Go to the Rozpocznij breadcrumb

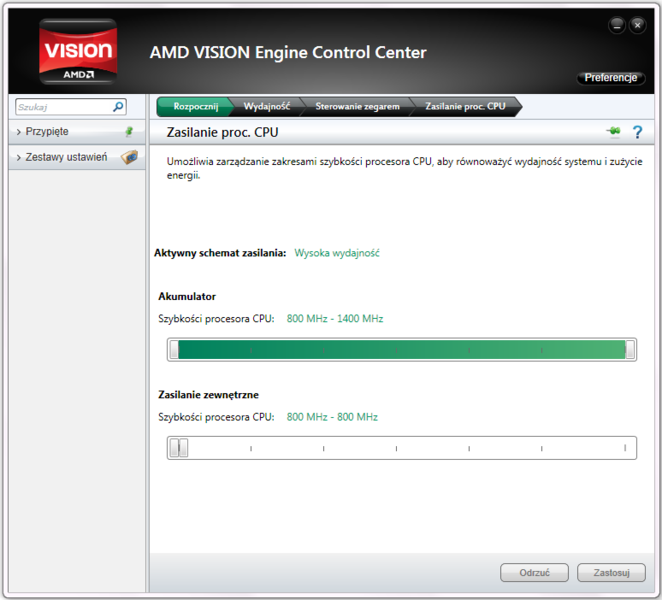coord(195,106)
